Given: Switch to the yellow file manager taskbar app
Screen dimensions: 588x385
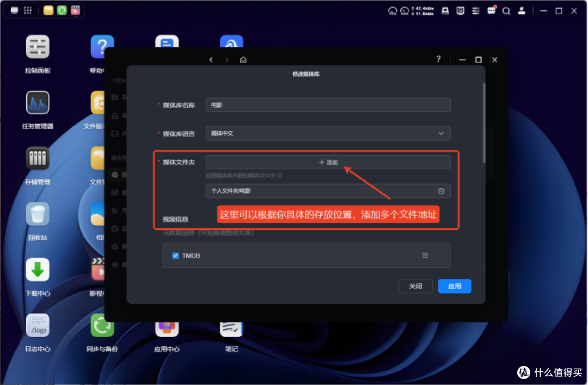Looking at the screenshot, I should pos(48,10).
